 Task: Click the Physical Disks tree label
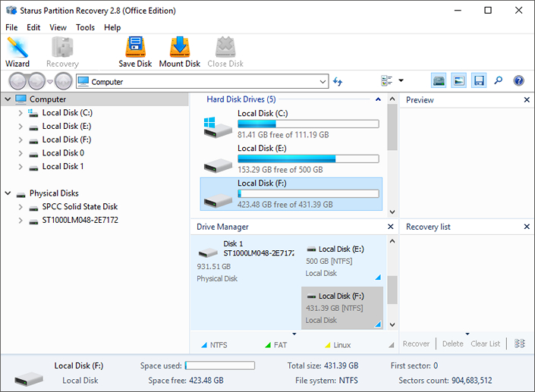click(54, 193)
